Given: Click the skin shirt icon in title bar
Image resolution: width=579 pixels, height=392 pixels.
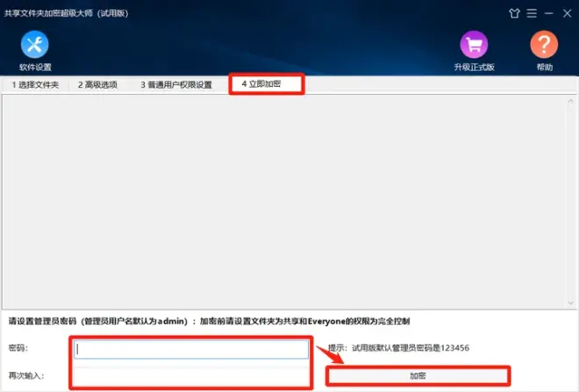Looking at the screenshot, I should click(514, 14).
